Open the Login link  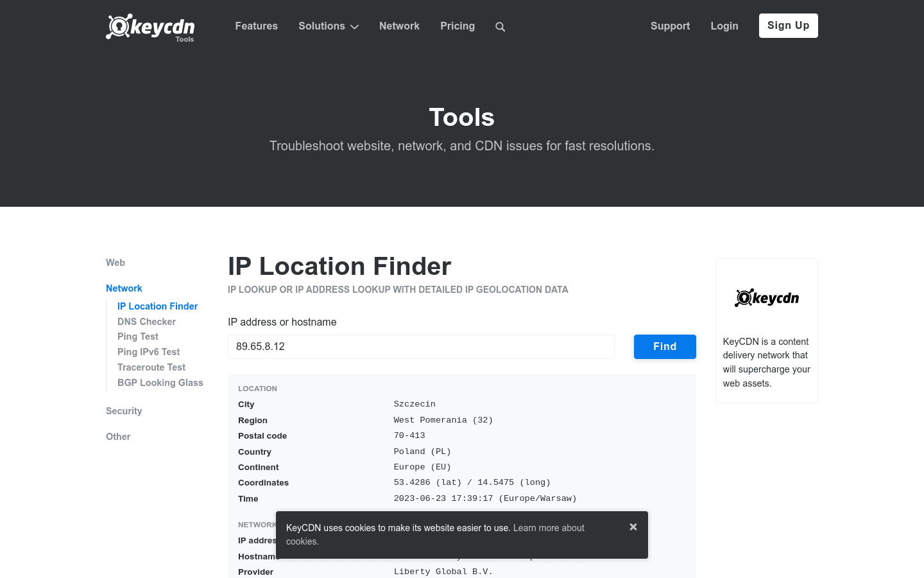click(724, 26)
